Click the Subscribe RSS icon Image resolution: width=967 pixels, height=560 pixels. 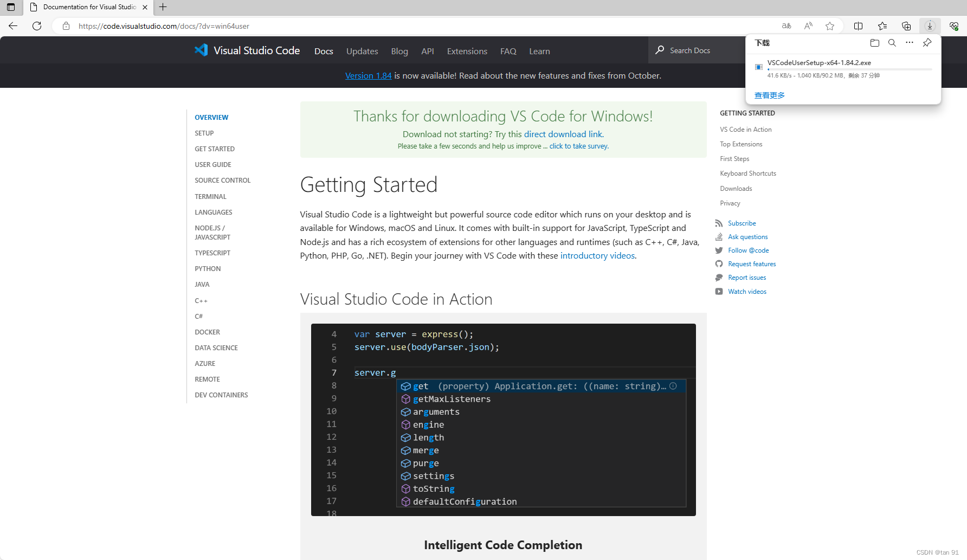point(719,223)
